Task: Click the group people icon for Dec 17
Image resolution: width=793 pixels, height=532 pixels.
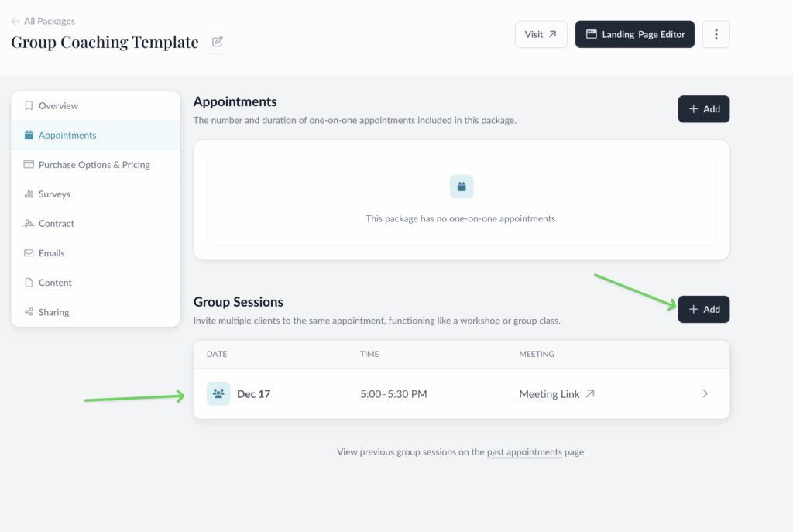Action: click(218, 393)
